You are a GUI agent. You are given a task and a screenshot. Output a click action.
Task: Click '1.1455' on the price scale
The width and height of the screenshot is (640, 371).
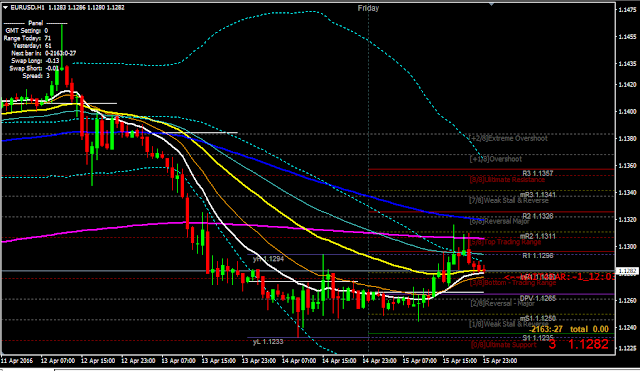[628, 37]
